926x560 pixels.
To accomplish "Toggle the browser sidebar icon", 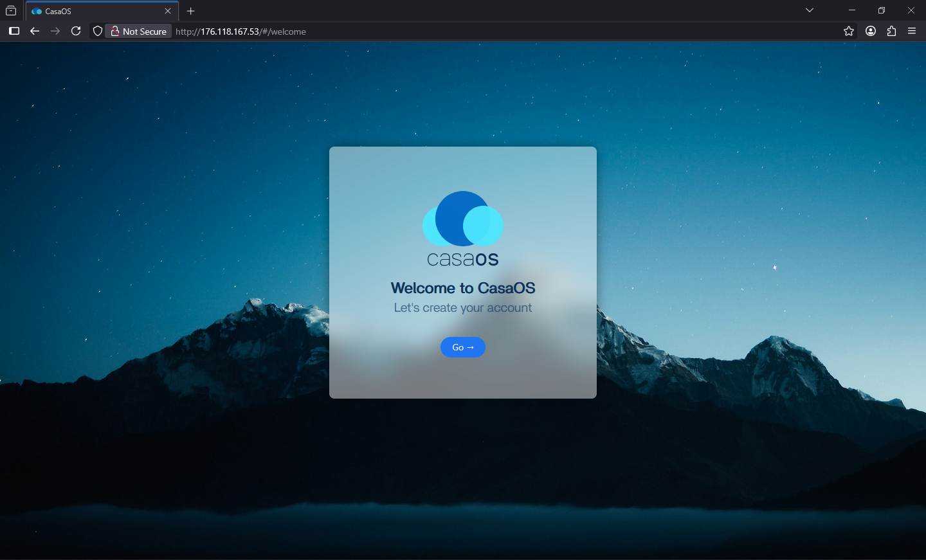I will coord(14,31).
